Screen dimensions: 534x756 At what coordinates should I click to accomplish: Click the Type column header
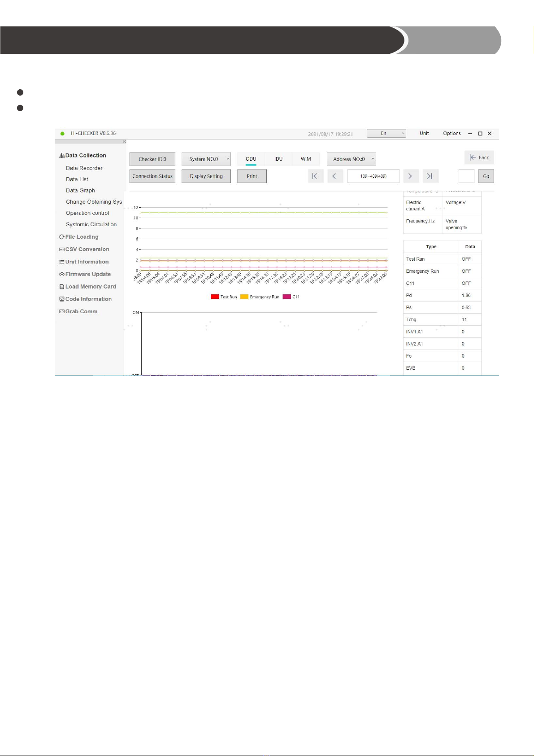(x=431, y=247)
